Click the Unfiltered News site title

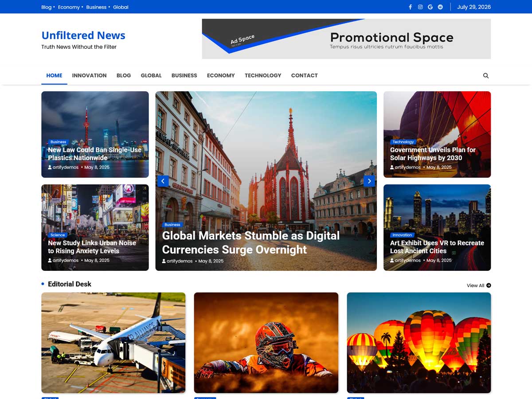point(83,35)
